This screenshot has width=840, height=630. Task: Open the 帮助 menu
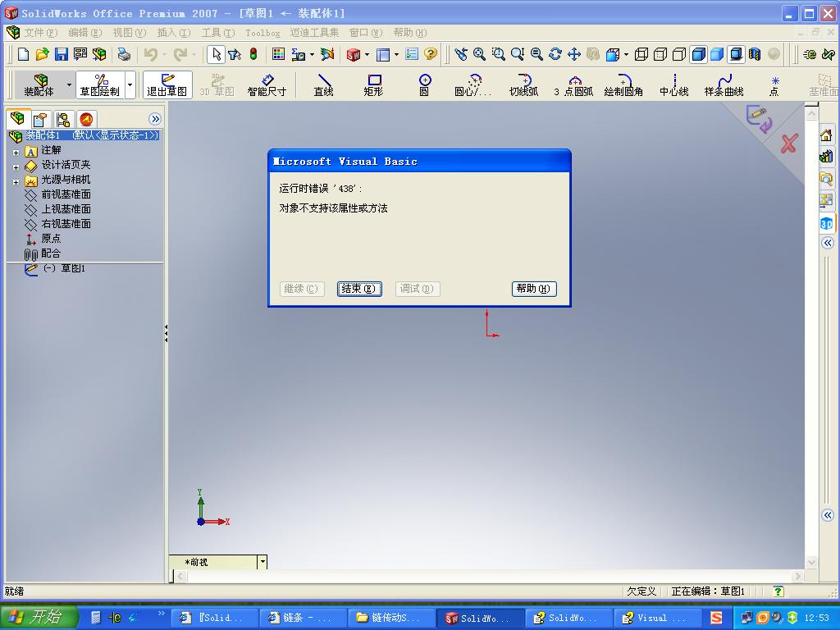click(410, 33)
